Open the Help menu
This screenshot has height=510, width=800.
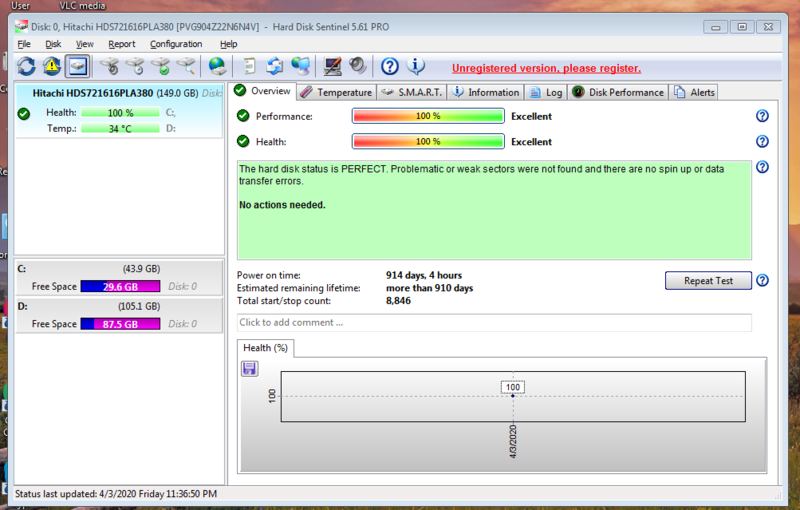tap(229, 44)
